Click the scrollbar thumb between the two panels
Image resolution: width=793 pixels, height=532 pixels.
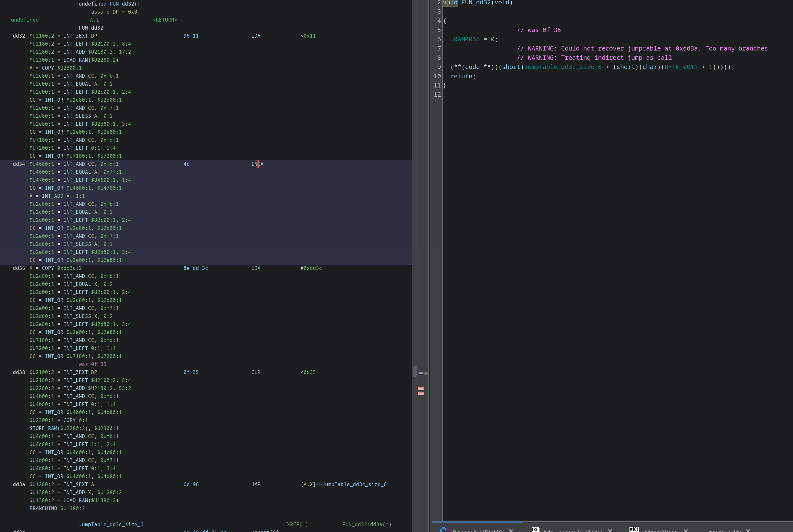pos(416,372)
